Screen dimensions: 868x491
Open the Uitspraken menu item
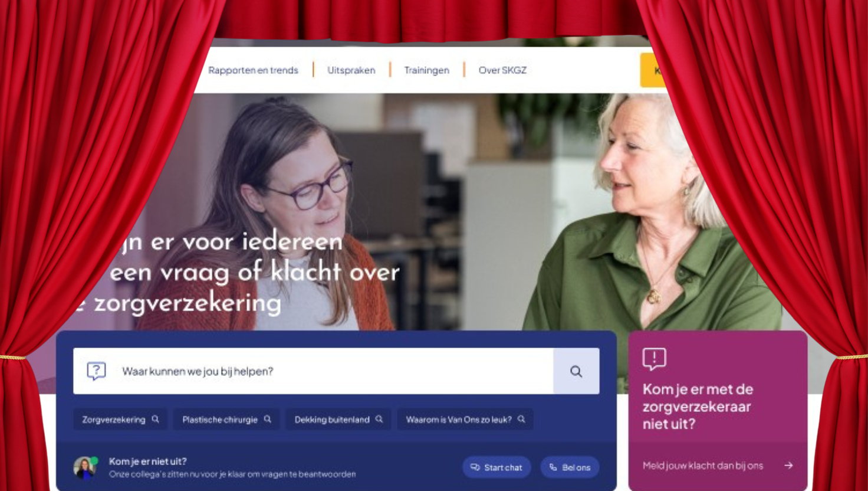click(351, 70)
